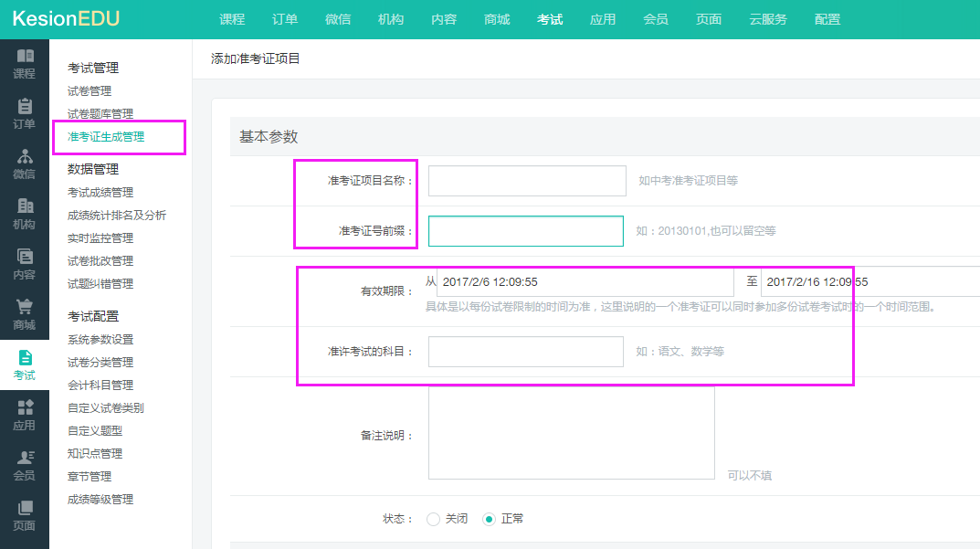Select the 应用 apps icon in sidebar
980x549 pixels.
[25, 408]
